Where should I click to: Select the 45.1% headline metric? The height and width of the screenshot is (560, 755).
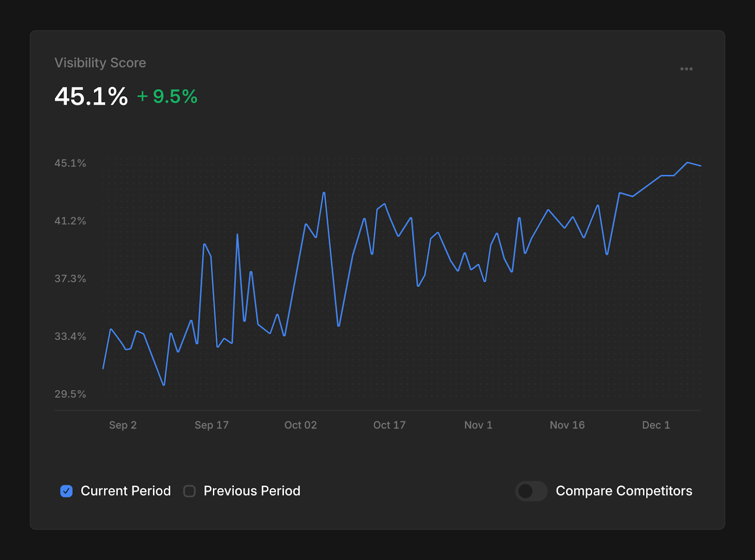point(92,96)
